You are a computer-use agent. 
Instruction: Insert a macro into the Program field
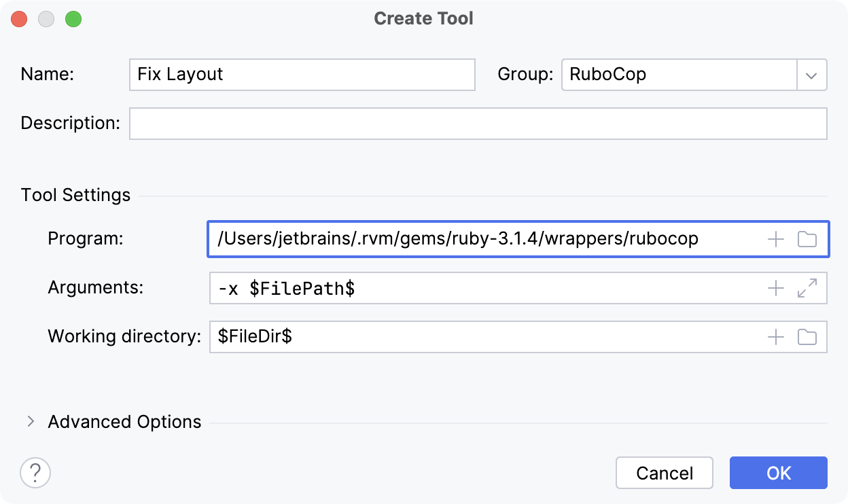coord(775,239)
